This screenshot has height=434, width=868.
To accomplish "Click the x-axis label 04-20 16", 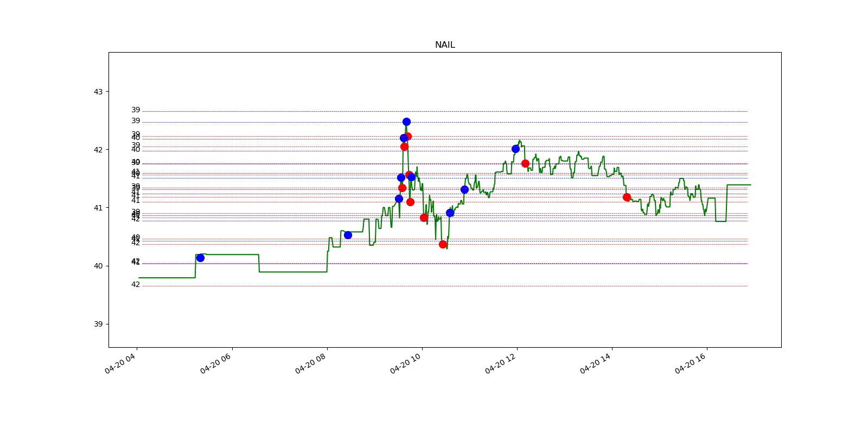I will click(690, 363).
